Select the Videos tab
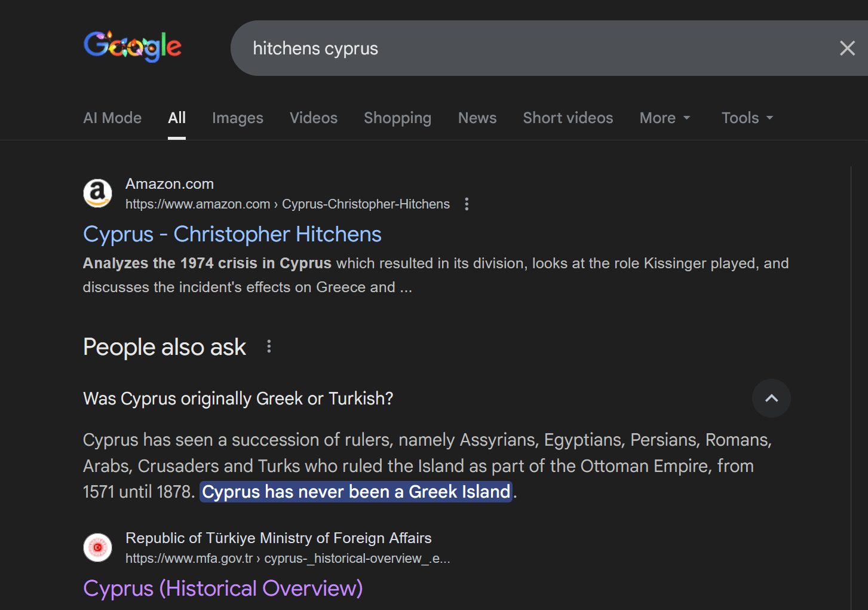Screen dimensions: 868x610 (x=314, y=118)
